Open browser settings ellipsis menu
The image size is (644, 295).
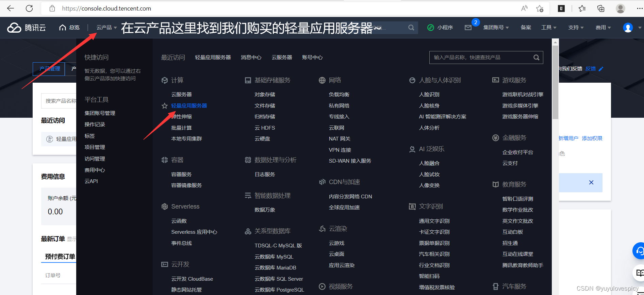[640, 9]
